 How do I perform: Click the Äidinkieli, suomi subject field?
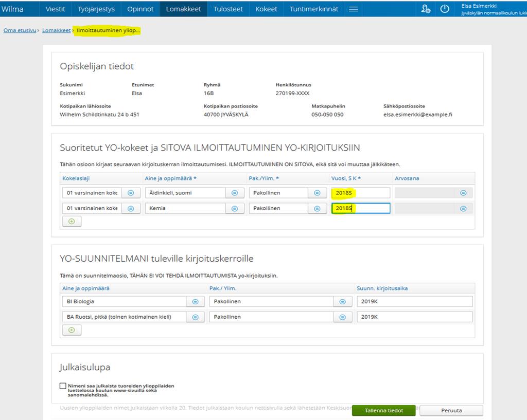pos(185,193)
